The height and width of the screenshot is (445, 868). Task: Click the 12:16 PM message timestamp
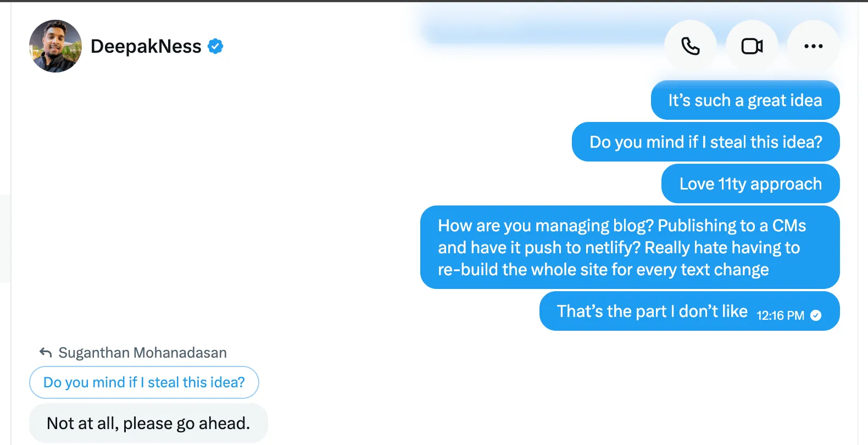pos(780,315)
